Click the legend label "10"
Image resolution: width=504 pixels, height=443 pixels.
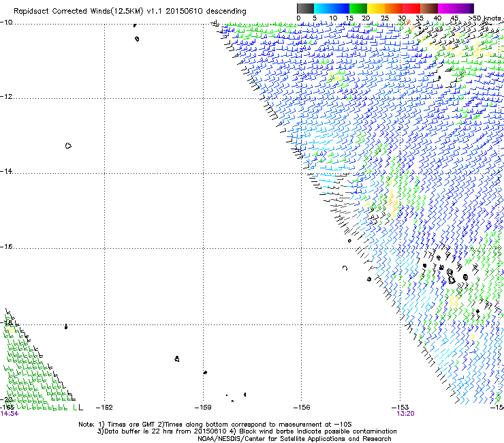[333, 18]
